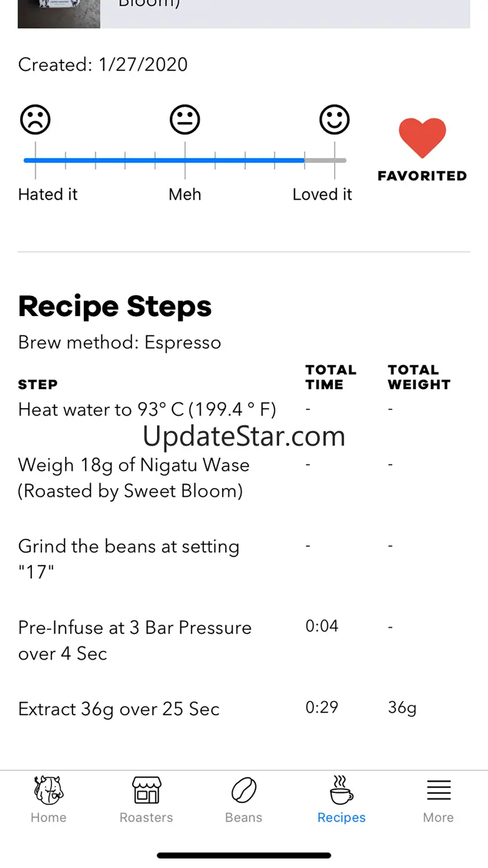Go to the Beans tab
The width and height of the screenshot is (488, 868).
(x=243, y=799)
